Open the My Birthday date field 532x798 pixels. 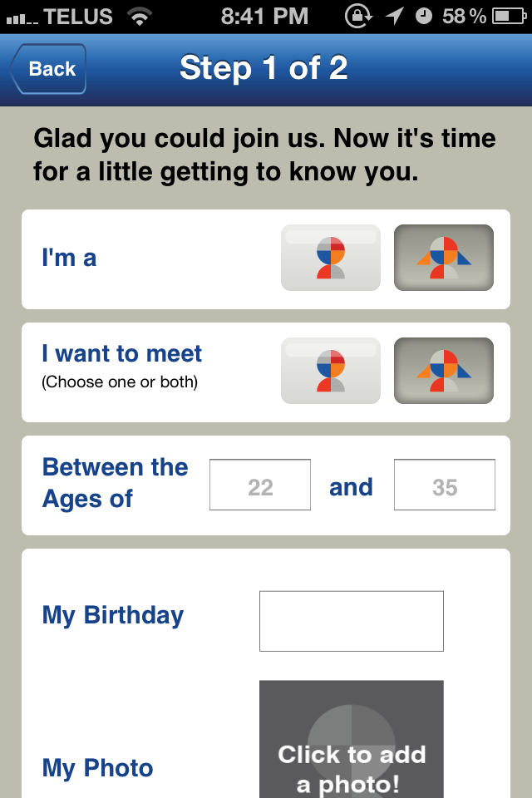(351, 621)
